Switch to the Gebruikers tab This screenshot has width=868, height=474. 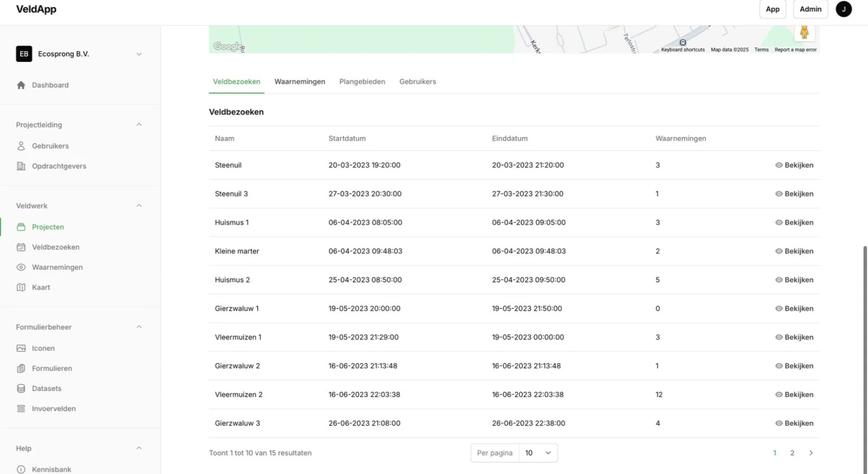click(418, 82)
